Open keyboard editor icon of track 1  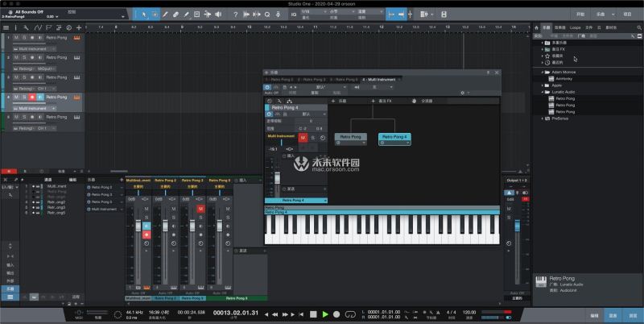coord(76,38)
